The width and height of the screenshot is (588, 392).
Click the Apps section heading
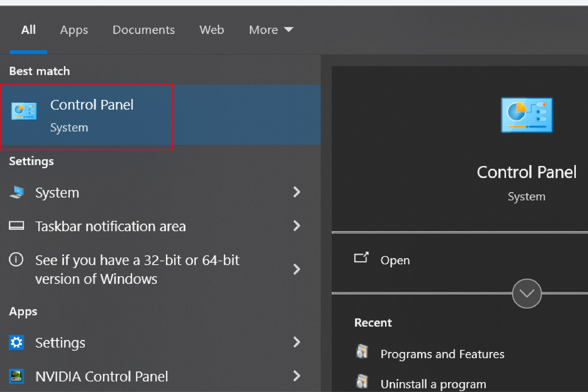tap(23, 312)
